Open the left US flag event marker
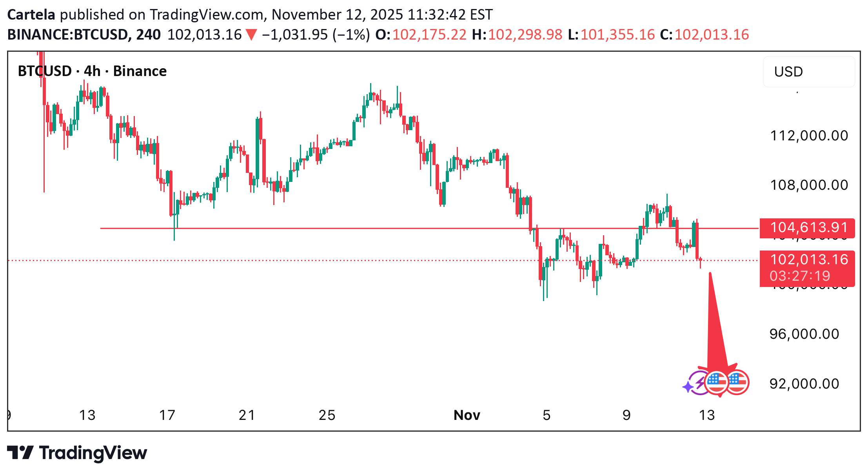Viewport: 868px width, 474px height. click(x=717, y=382)
